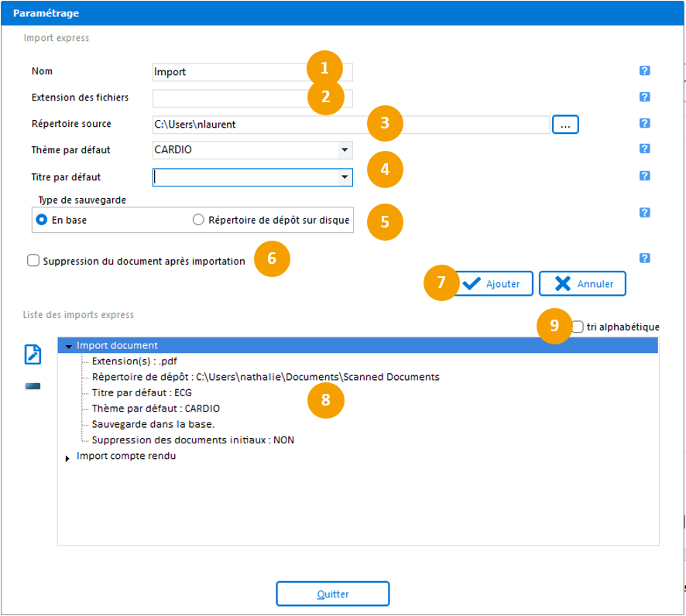Open the Thème par défaut dropdown
Screen dimensions: 686x616
pyautogui.click(x=344, y=150)
